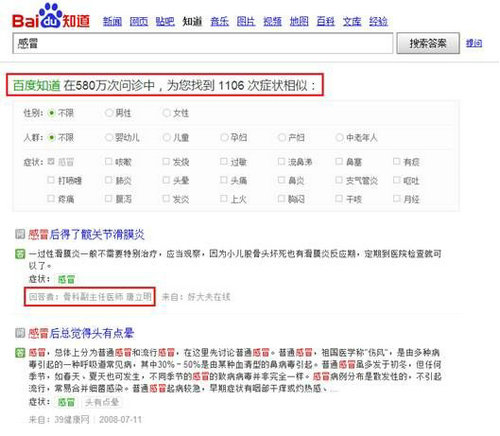This screenshot has height=436, width=500.
Task: Open the 网页 navigation link
Action: pos(139,22)
